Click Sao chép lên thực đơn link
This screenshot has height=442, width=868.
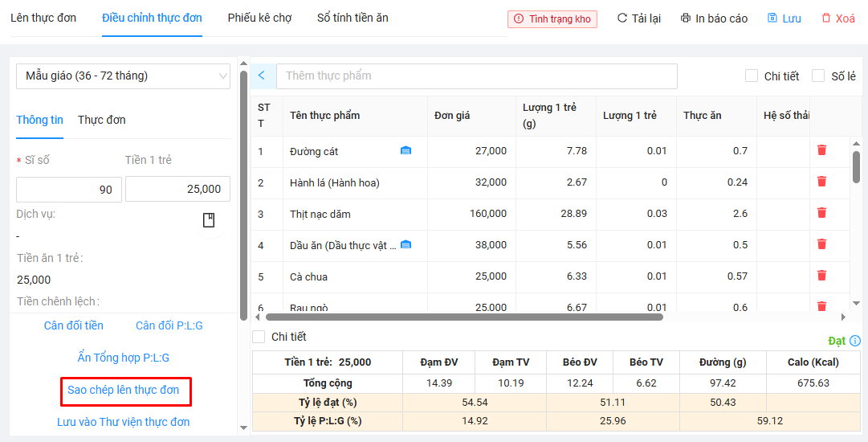click(x=124, y=391)
